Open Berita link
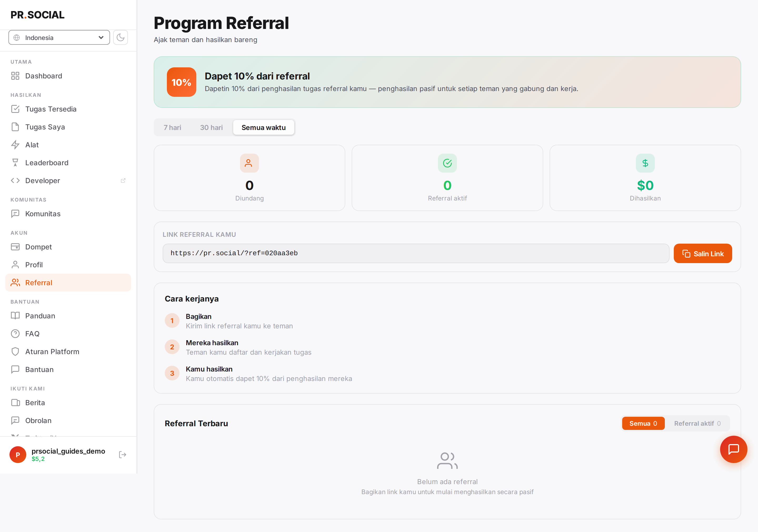This screenshot has height=532, width=758. 68,403
